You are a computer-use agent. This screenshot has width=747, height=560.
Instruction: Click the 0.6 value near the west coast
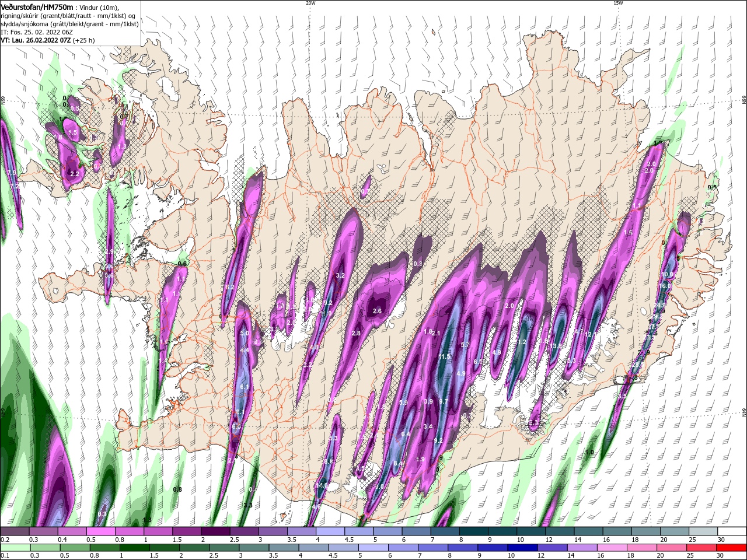coord(182,264)
